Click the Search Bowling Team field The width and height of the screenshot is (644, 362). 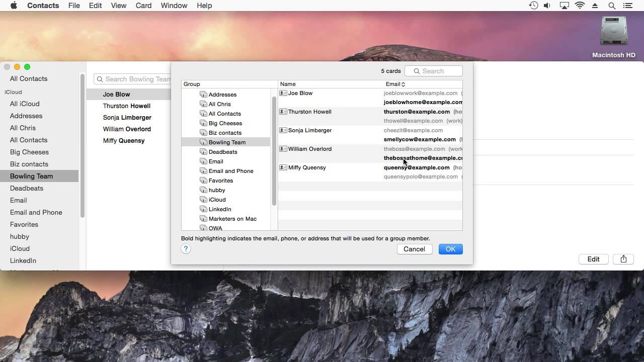pos(133,79)
